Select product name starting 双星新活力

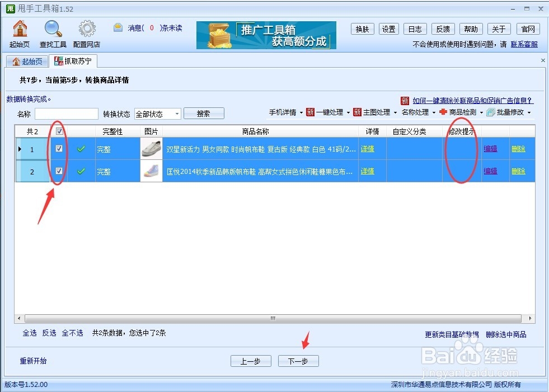(261, 149)
